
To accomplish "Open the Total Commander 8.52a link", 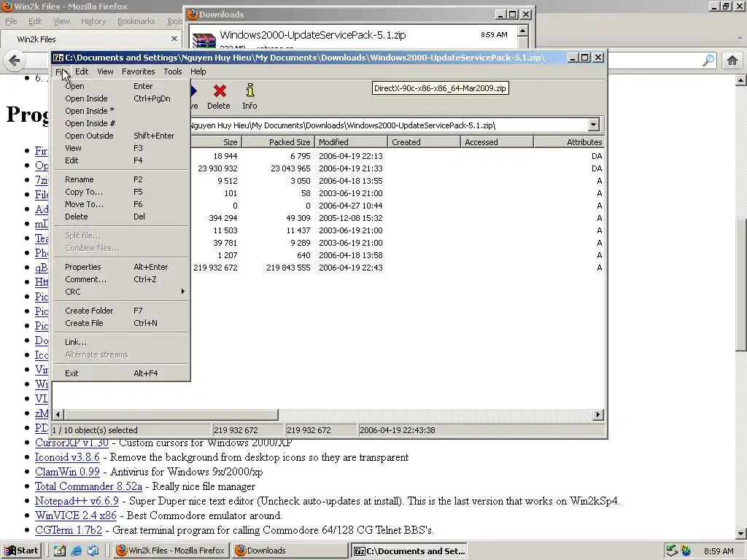I will (x=88, y=486).
